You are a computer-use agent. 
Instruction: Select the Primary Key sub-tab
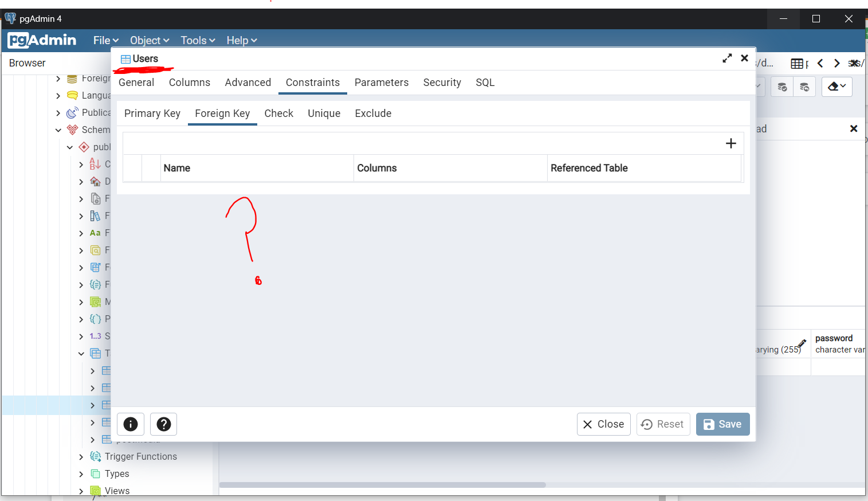pos(152,113)
